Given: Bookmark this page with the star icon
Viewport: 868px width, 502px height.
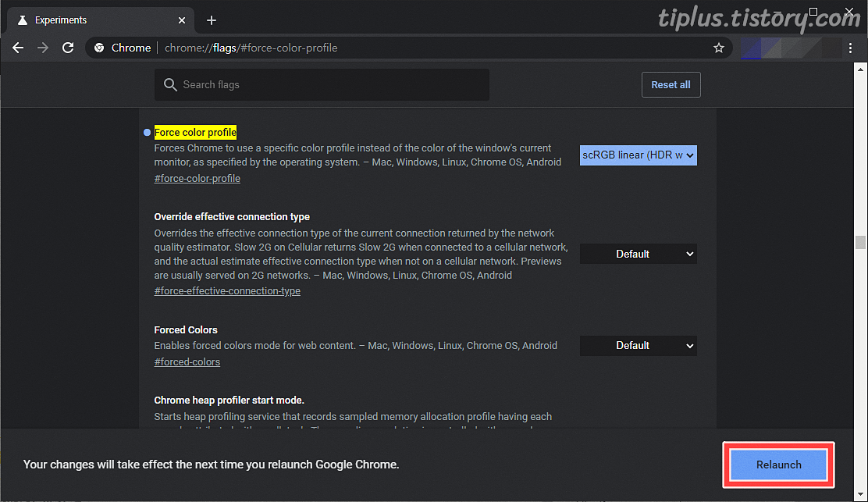Looking at the screenshot, I should pos(719,48).
